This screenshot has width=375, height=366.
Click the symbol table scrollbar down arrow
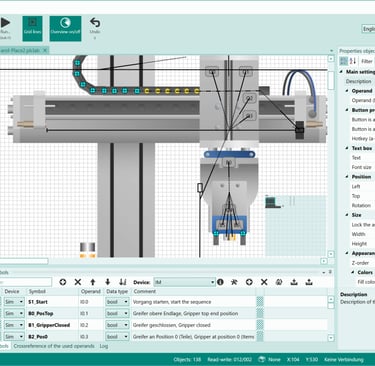tap(331, 338)
